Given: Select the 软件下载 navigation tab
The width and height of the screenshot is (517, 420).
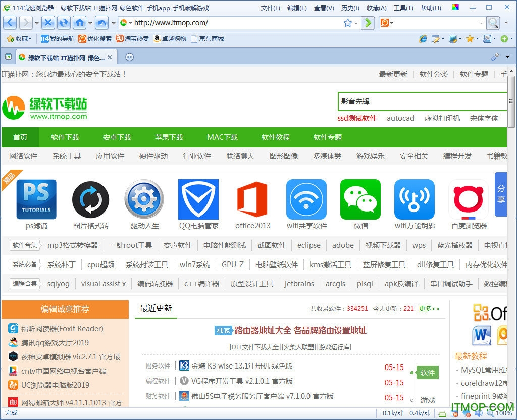Looking at the screenshot, I should click(x=65, y=137).
